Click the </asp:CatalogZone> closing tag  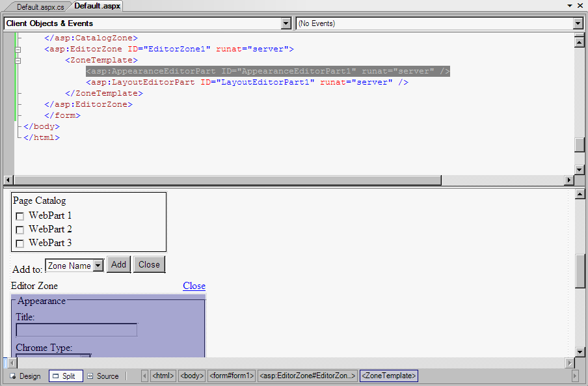tap(91, 38)
